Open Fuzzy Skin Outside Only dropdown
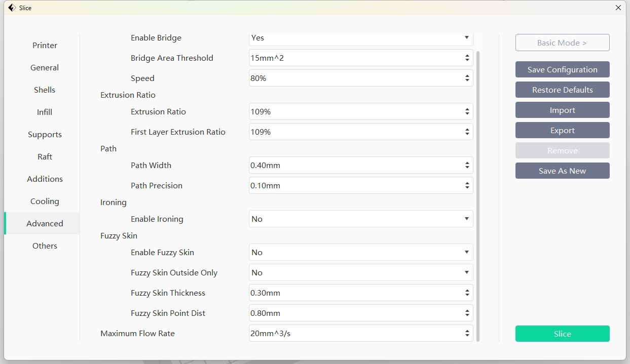 360,273
